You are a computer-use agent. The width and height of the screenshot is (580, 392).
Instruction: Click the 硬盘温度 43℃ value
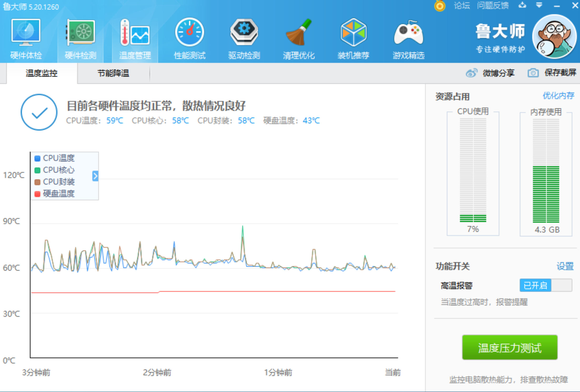[x=311, y=120]
